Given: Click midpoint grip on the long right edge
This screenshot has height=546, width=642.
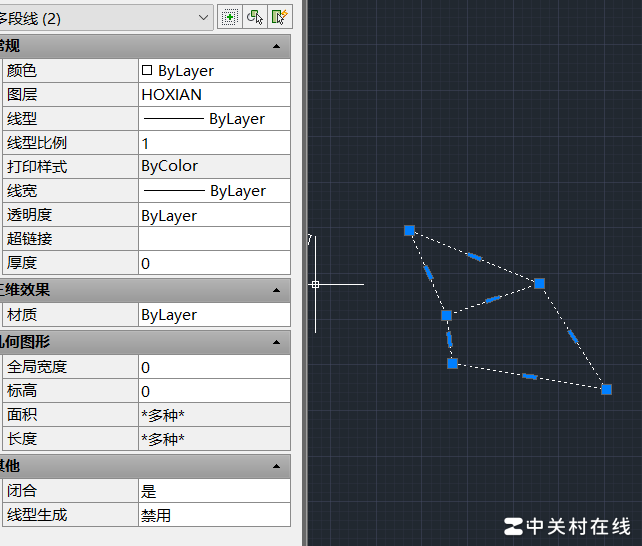Looking at the screenshot, I should [x=573, y=336].
